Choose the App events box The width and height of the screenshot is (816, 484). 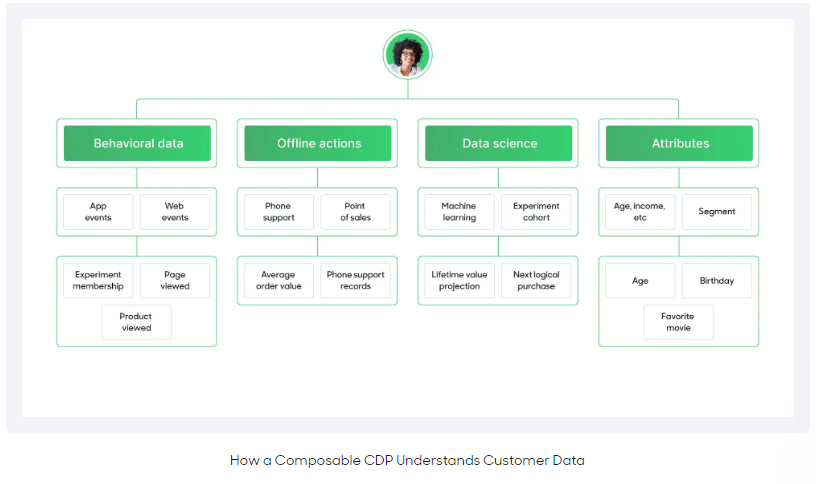click(98, 212)
